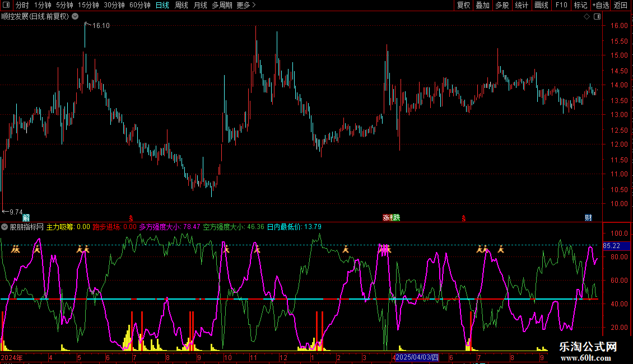Expand the 股朋指标网 indicator dropdown
Viewport: 633px width, 364px height.
click(5, 227)
